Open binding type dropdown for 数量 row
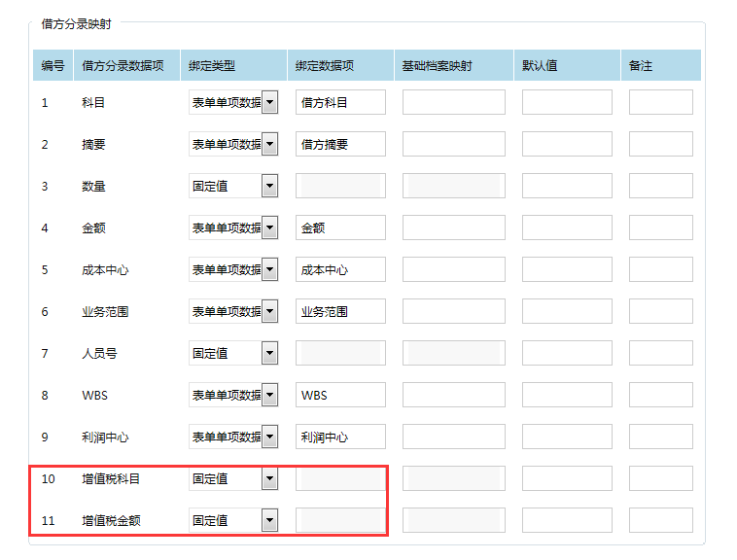Screen dimensions: 737x560 tap(269, 186)
